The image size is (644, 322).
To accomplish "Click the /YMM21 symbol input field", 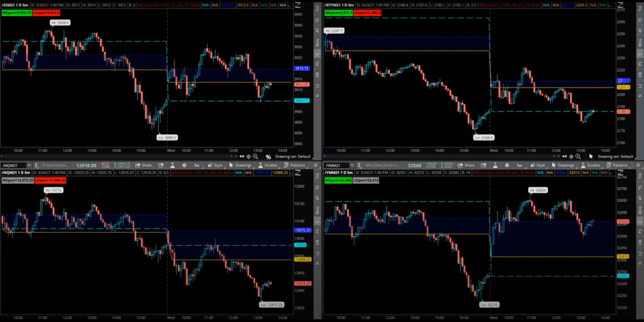I will pos(336,165).
